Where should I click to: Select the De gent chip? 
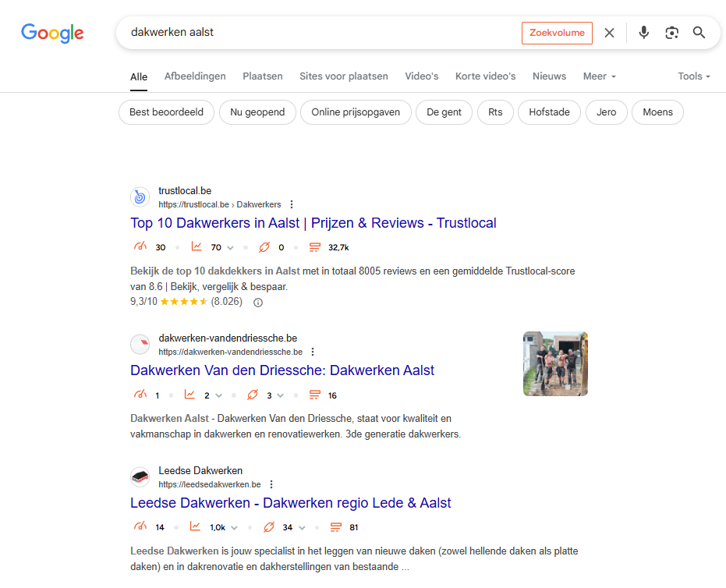click(x=444, y=112)
